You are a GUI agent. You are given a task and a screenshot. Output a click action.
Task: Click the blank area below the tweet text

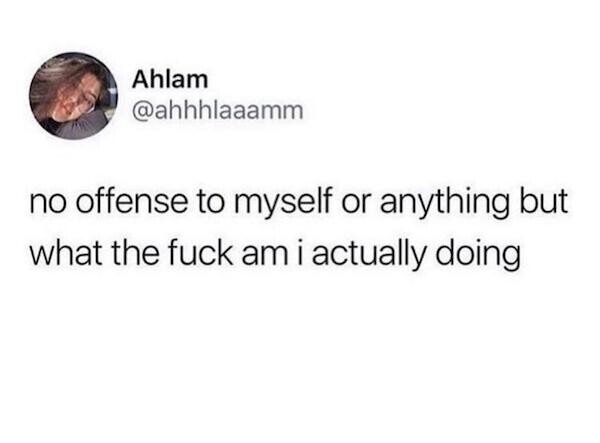pos(300,360)
